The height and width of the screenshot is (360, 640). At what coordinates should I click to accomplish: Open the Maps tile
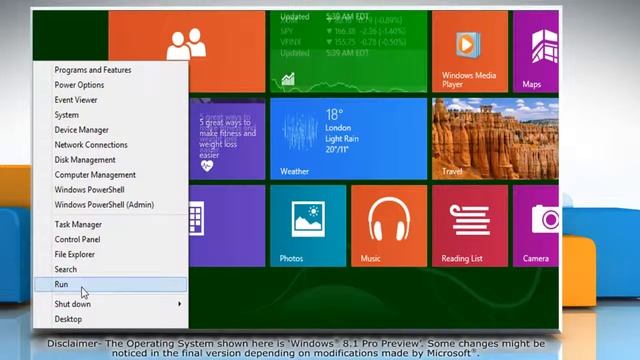click(536, 51)
